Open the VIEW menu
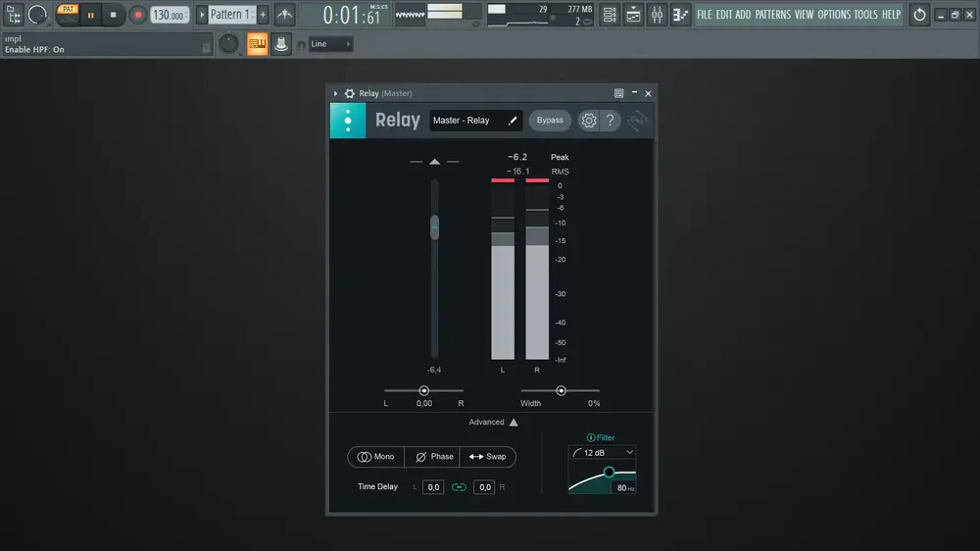This screenshot has height=551, width=980. tap(804, 15)
